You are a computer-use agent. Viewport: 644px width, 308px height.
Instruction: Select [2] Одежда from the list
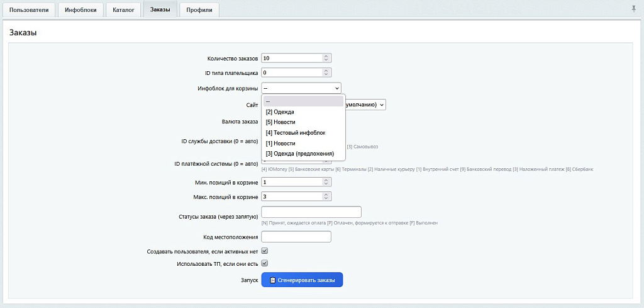pos(280,111)
